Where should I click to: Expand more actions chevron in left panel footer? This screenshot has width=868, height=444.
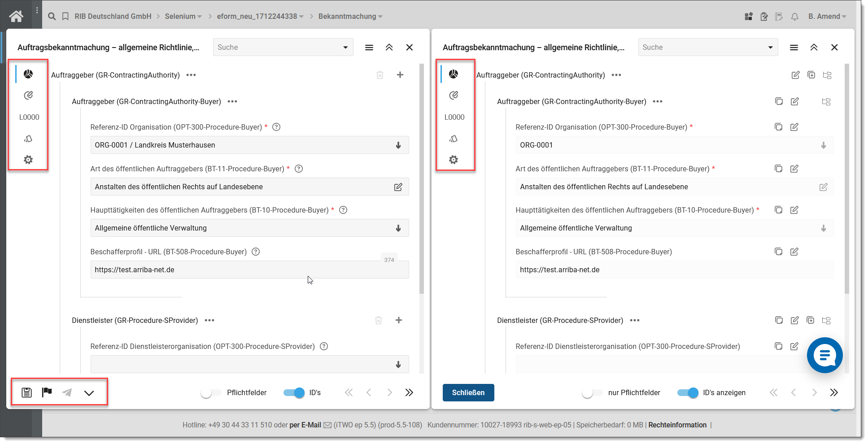click(x=89, y=393)
